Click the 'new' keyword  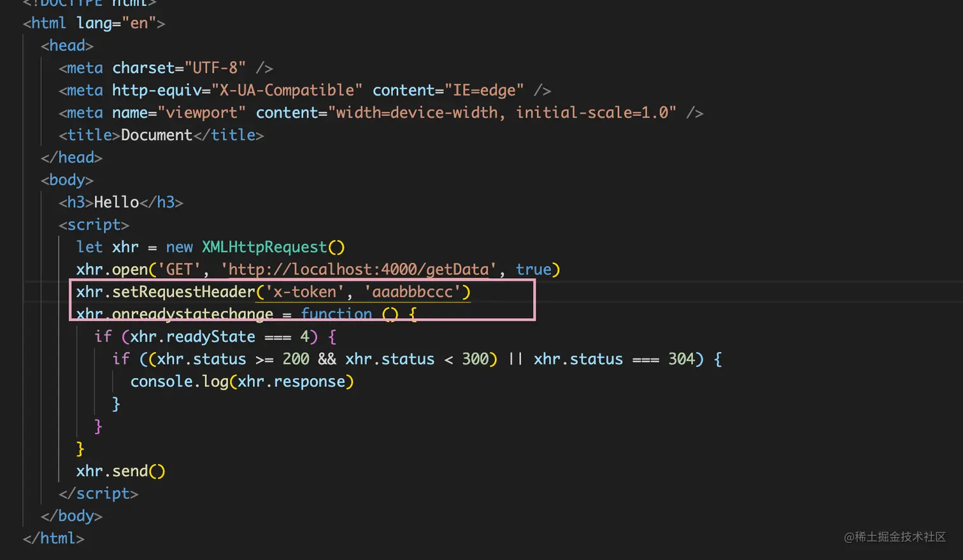pyautogui.click(x=179, y=248)
